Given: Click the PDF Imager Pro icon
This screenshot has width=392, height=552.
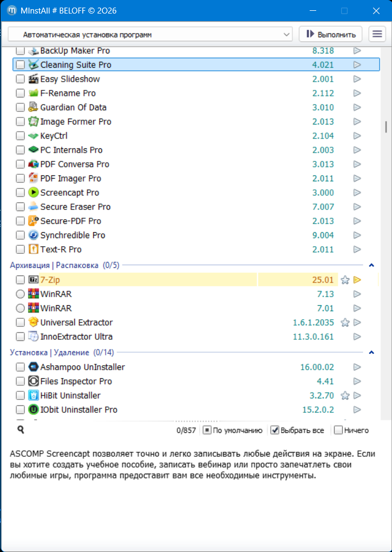Looking at the screenshot, I should [33, 179].
